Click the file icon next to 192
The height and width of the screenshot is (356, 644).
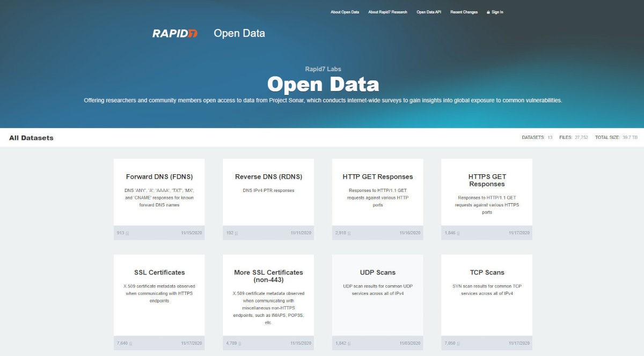pos(236,233)
